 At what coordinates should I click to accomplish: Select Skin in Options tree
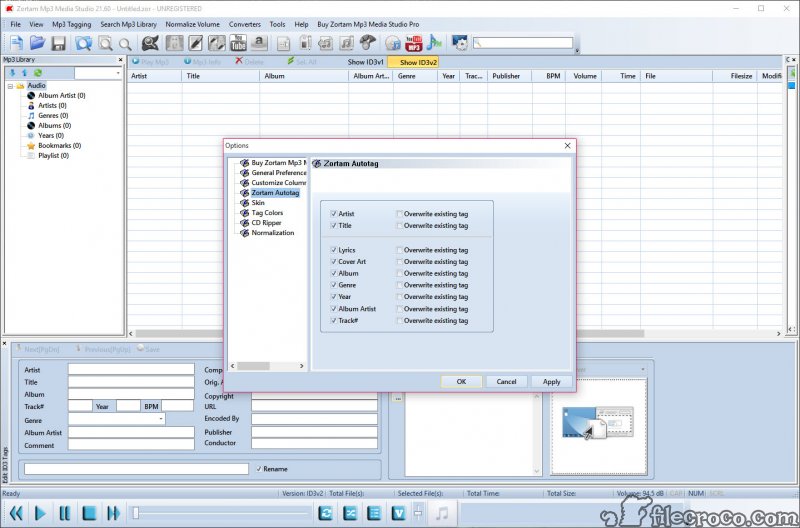click(258, 203)
